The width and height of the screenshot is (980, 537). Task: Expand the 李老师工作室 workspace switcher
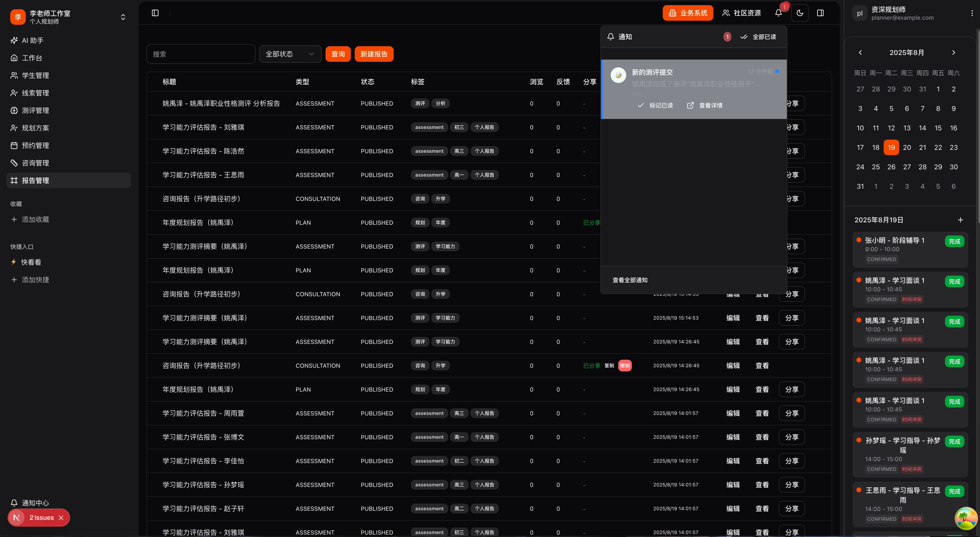pos(123,17)
